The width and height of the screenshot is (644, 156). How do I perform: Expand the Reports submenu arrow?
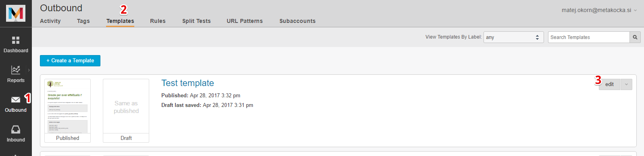click(x=29, y=70)
